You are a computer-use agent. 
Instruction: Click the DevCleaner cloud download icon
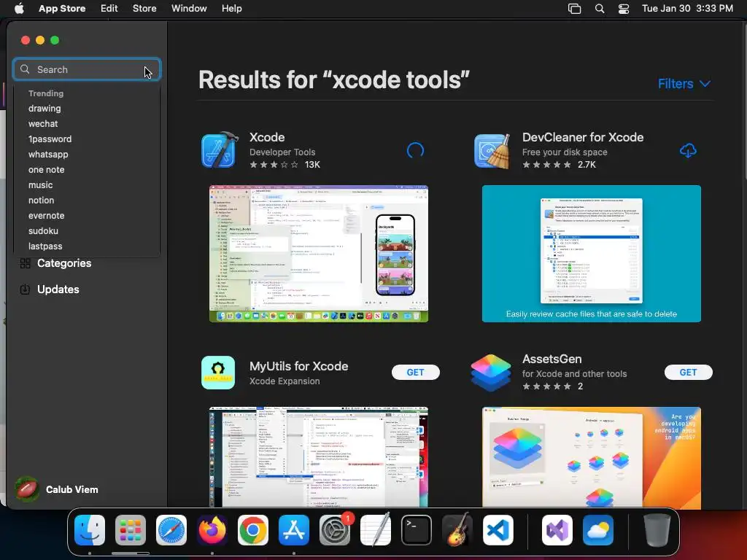tap(688, 151)
